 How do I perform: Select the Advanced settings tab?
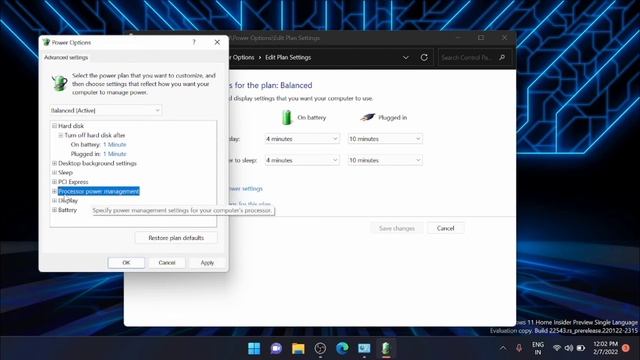[x=66, y=58]
